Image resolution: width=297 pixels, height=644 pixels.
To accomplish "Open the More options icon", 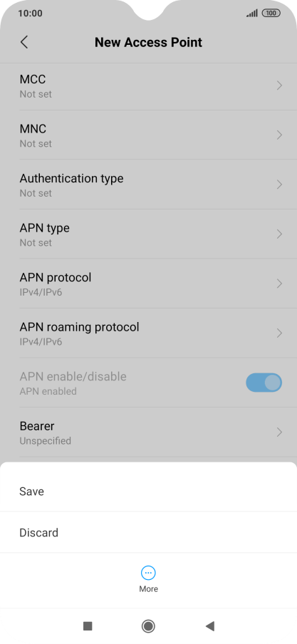I will (x=148, y=573).
